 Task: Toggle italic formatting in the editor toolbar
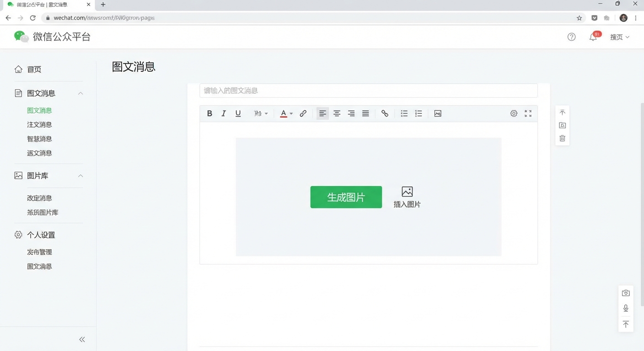click(224, 113)
